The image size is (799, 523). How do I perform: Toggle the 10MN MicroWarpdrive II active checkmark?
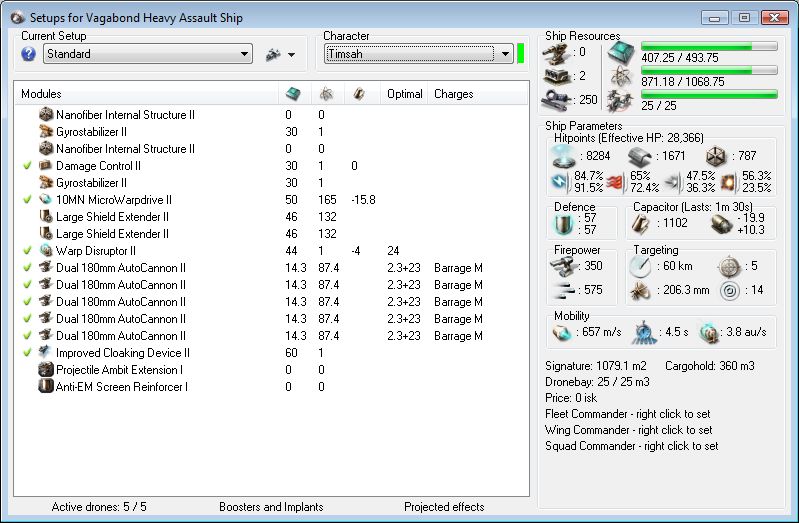[x=28, y=200]
